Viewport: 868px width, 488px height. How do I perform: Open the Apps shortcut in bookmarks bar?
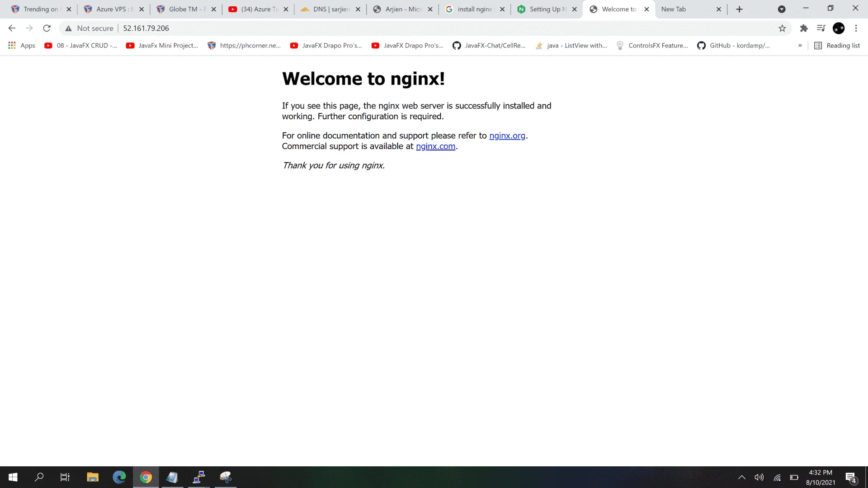tap(22, 46)
